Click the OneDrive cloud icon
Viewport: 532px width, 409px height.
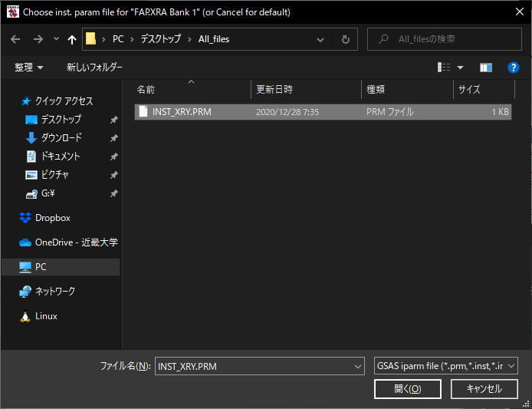(25, 242)
